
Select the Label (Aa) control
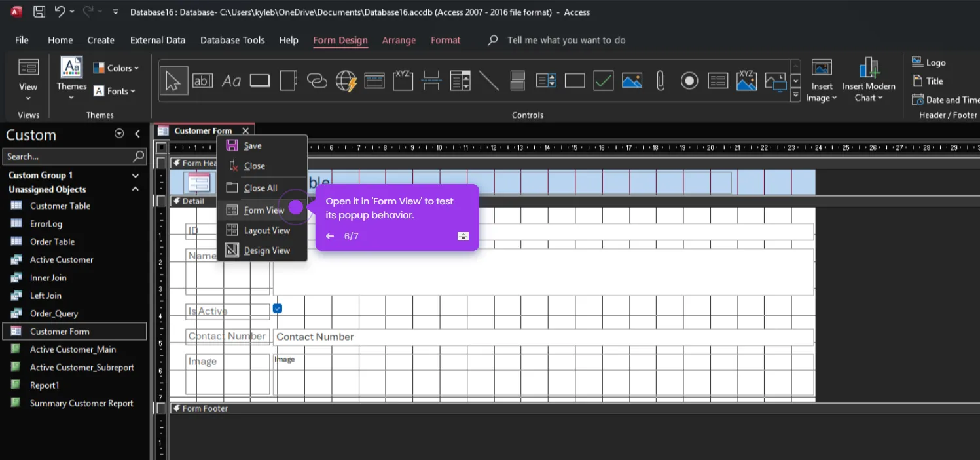(231, 81)
